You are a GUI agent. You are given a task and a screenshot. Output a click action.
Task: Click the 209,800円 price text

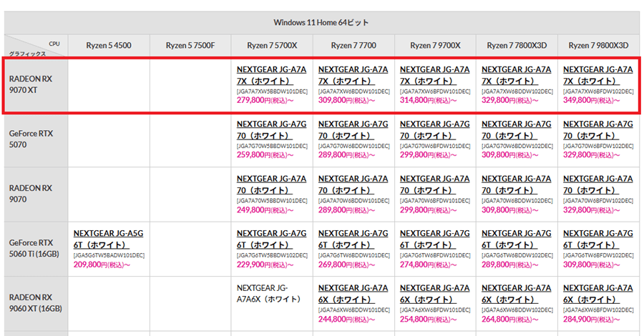pos(102,265)
